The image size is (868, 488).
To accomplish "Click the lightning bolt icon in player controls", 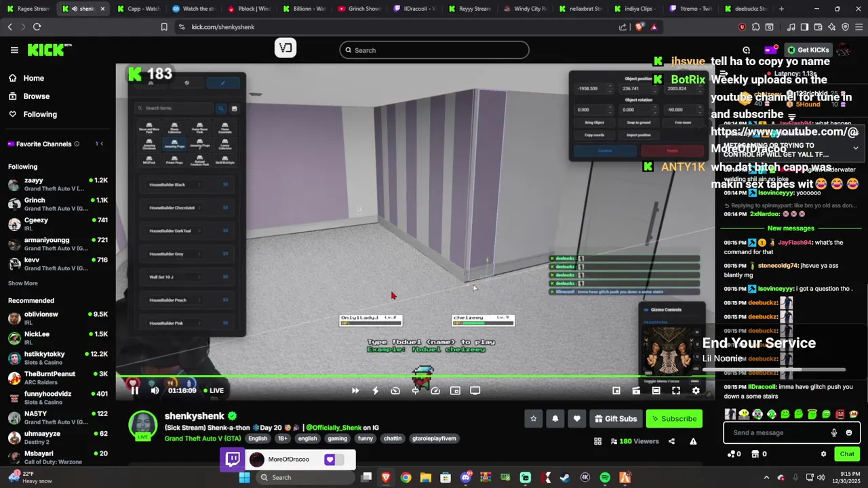I will click(x=375, y=390).
